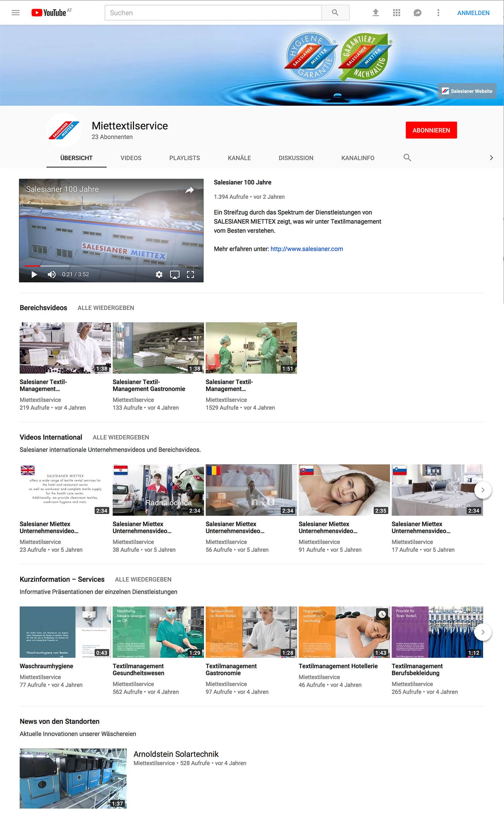
Task: Click ALLE WIEDERGEBEN next to Videos International
Action: click(121, 437)
